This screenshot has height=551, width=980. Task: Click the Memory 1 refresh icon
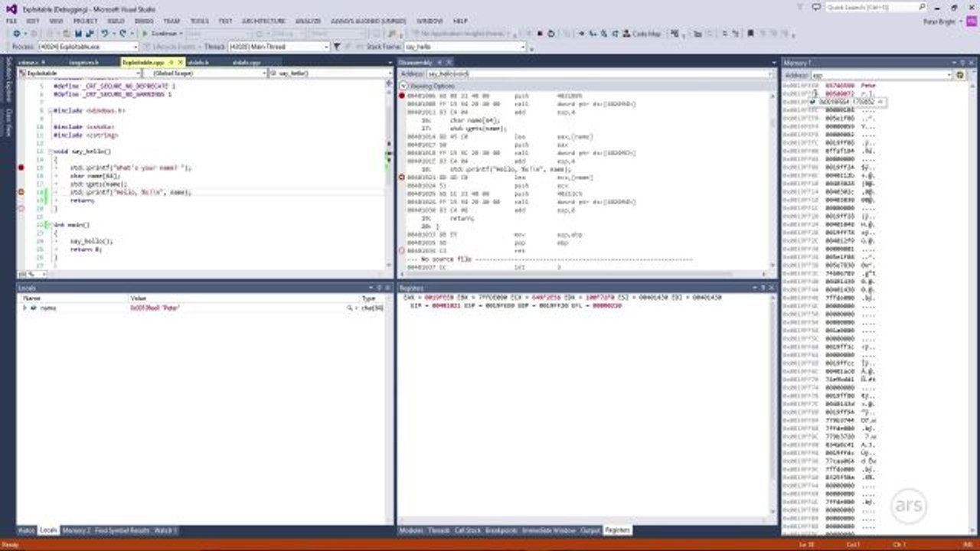click(960, 75)
